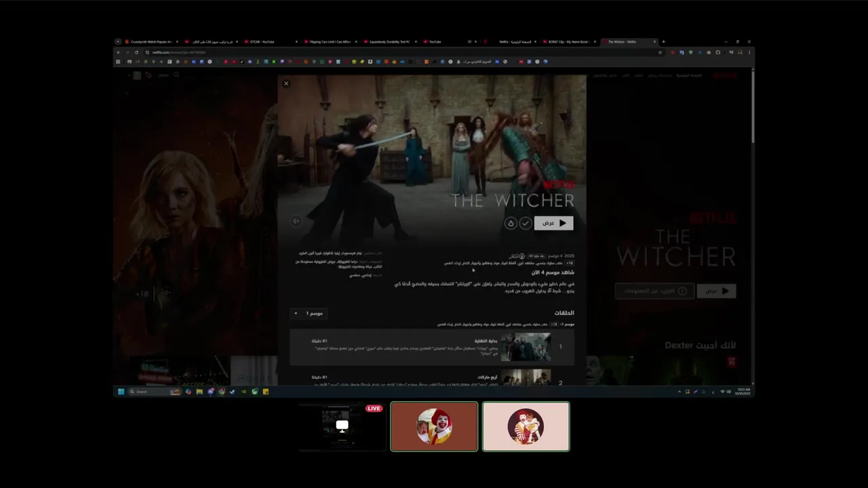Viewport: 868px width, 488px height.
Task: Show hidden system tray icons
Action: point(679,391)
